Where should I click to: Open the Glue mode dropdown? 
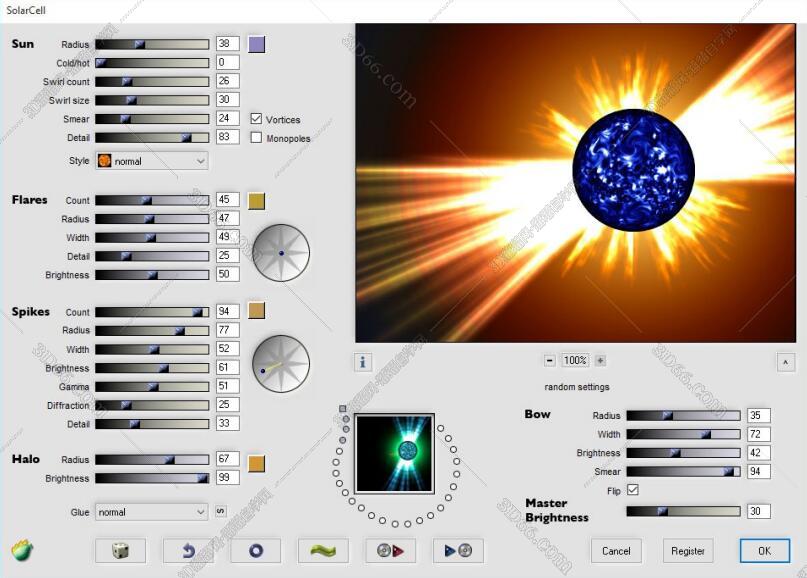point(151,512)
